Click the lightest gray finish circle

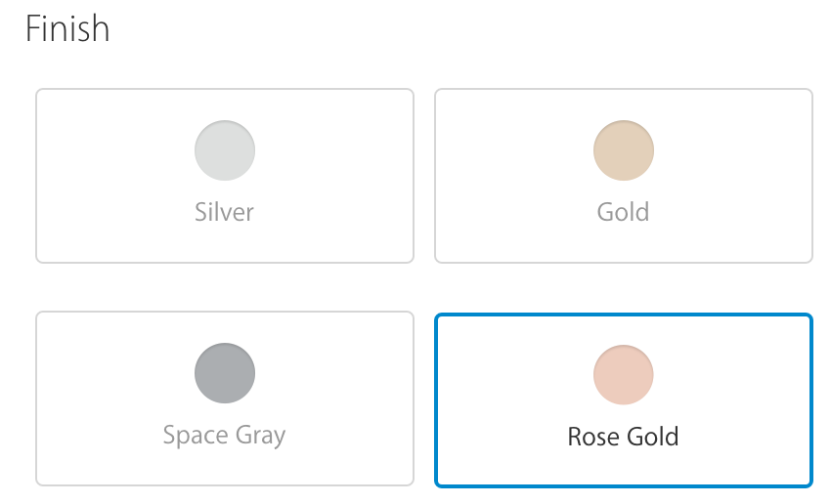(x=225, y=150)
